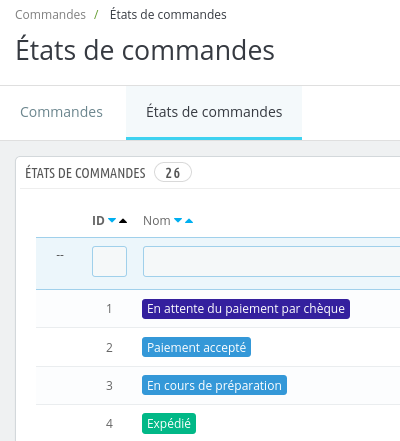The height and width of the screenshot is (441, 400).
Task: Focus the Nom filter input field
Action: coord(272,261)
